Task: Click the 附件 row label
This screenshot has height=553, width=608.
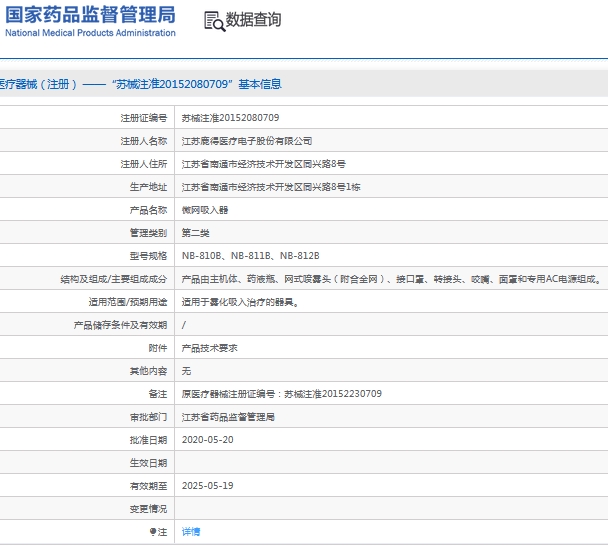Action: click(x=158, y=348)
